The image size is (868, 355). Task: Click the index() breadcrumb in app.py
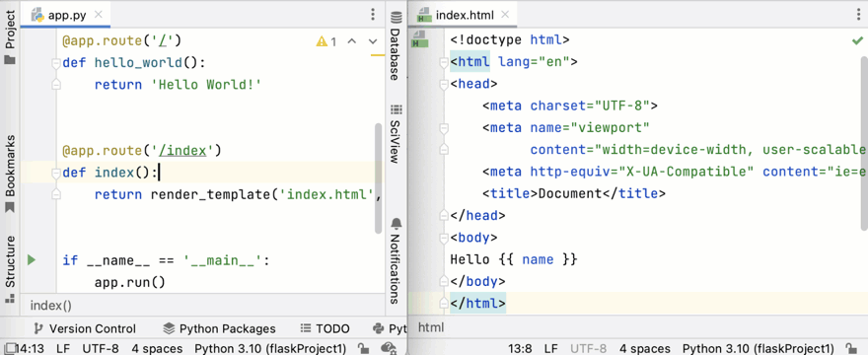(50, 306)
